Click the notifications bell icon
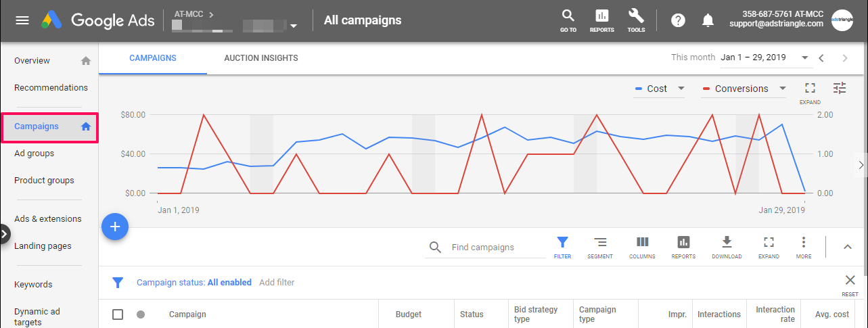 pyautogui.click(x=708, y=20)
